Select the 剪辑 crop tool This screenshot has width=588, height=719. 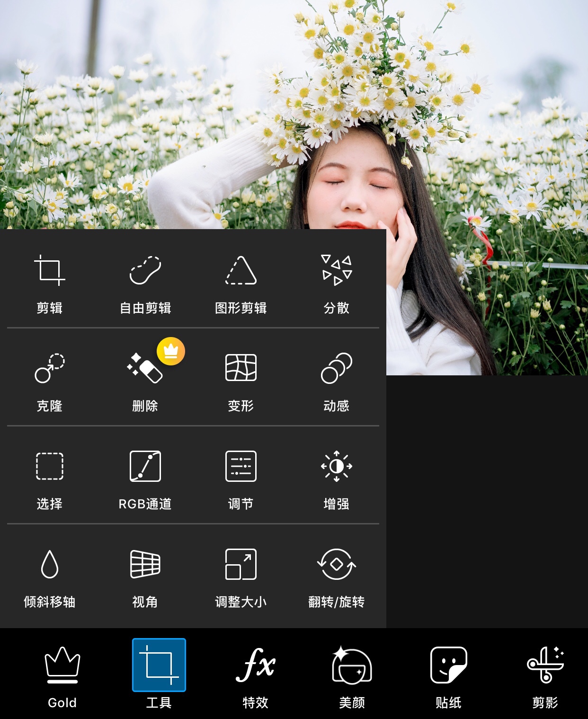50,283
